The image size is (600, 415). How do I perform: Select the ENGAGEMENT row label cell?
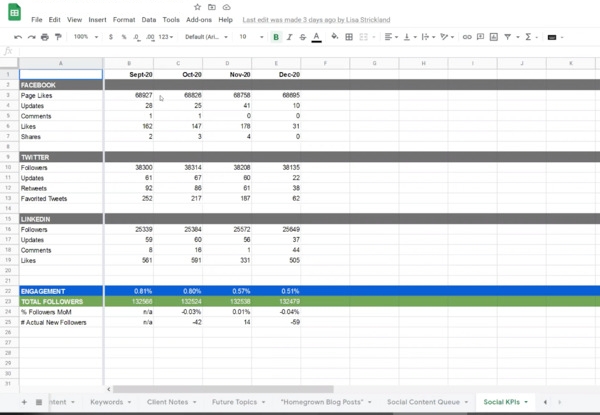(61, 291)
